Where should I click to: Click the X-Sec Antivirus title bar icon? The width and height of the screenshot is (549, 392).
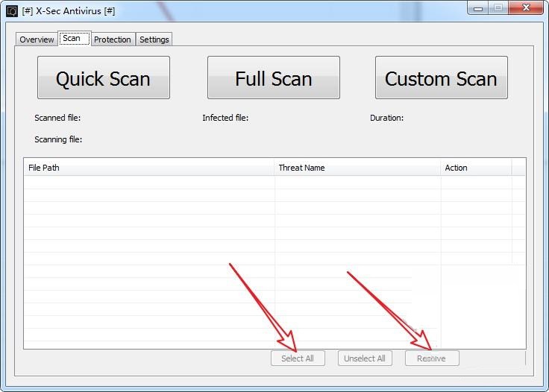[x=12, y=11]
